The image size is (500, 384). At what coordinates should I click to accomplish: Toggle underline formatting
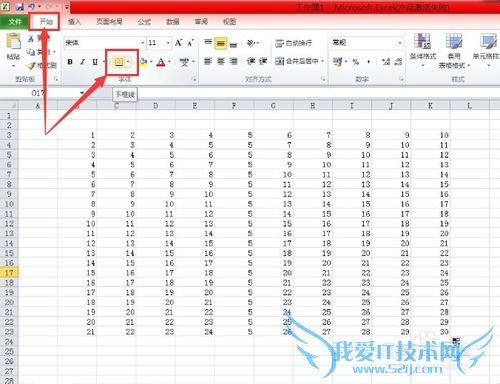pos(95,62)
